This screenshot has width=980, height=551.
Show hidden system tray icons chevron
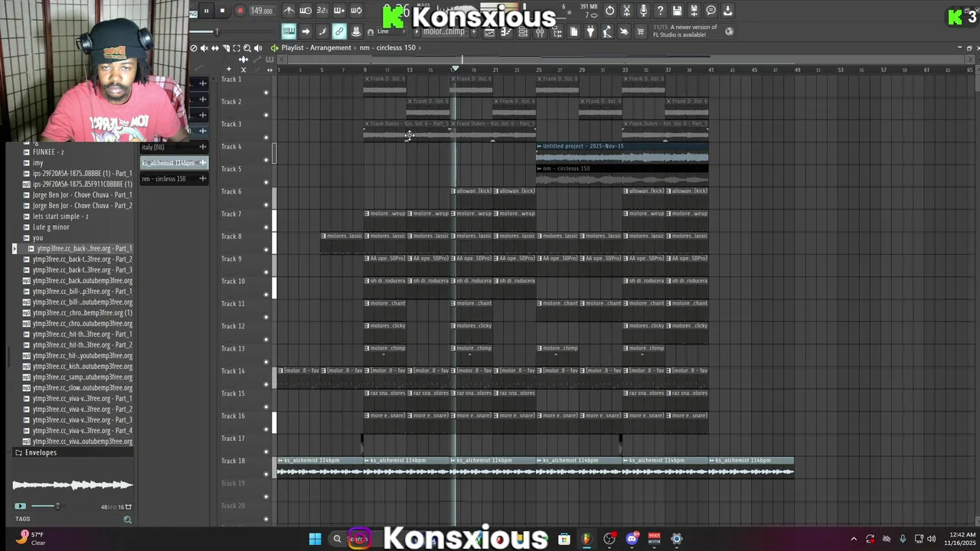coord(854,539)
